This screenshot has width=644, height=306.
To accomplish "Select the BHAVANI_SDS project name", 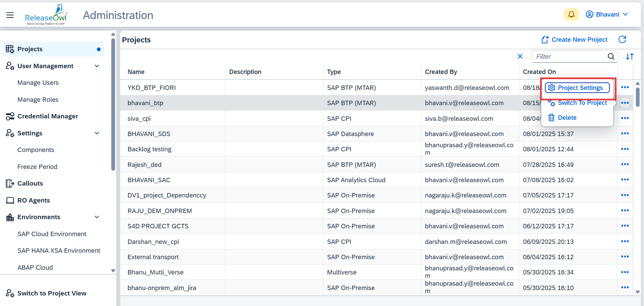I will (149, 134).
